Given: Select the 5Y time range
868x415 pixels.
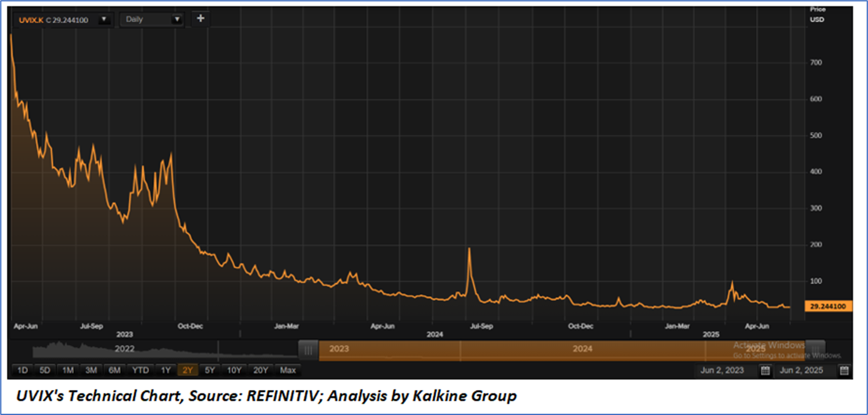Looking at the screenshot, I should (210, 371).
